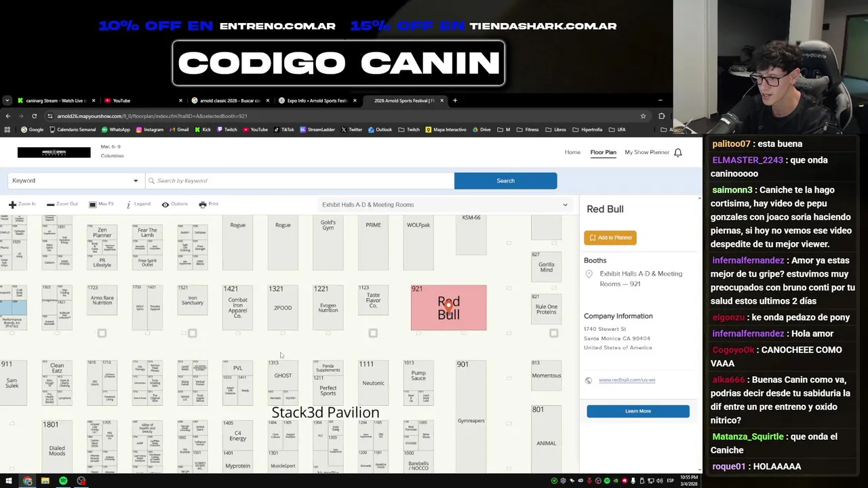The width and height of the screenshot is (868, 488).
Task: Open the floor plan Options
Action: [174, 204]
